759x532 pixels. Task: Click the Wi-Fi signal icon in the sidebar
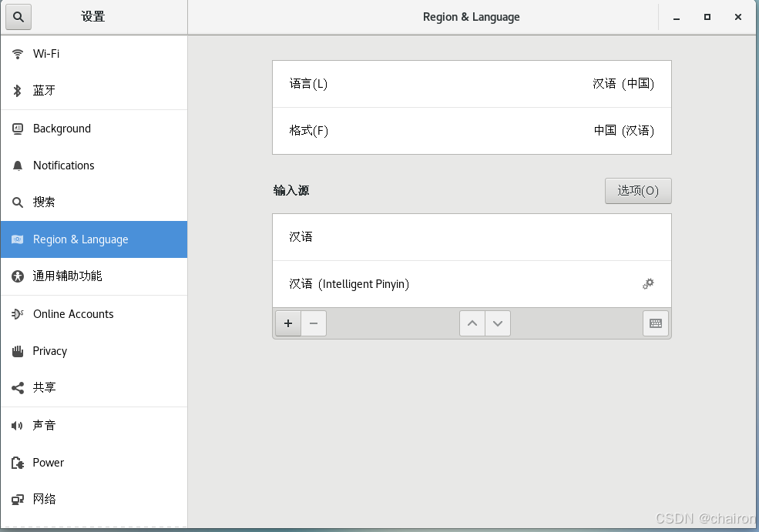coord(18,54)
